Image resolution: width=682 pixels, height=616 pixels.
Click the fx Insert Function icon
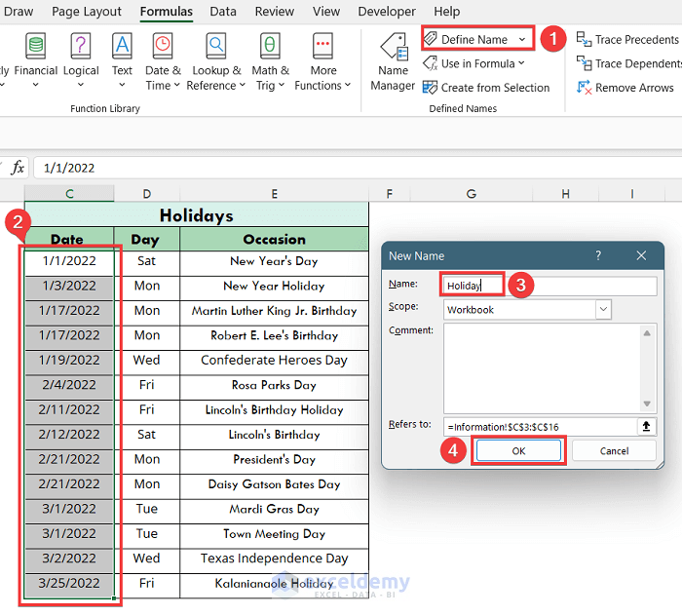pos(18,168)
